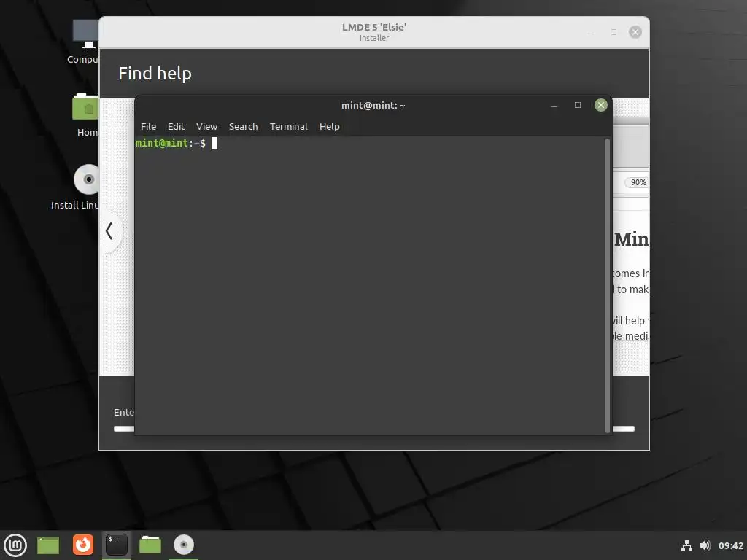747x560 pixels.
Task: Select the terminal taskbar button
Action: click(x=116, y=545)
